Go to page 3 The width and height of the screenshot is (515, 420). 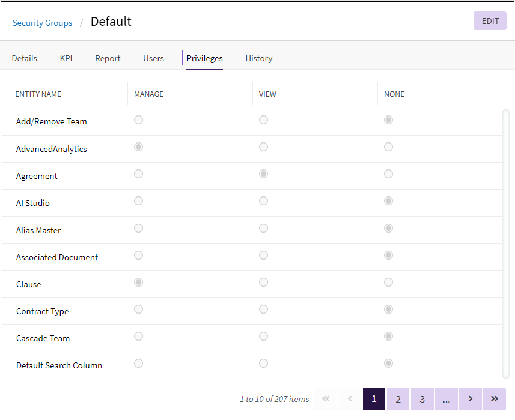coord(422,399)
